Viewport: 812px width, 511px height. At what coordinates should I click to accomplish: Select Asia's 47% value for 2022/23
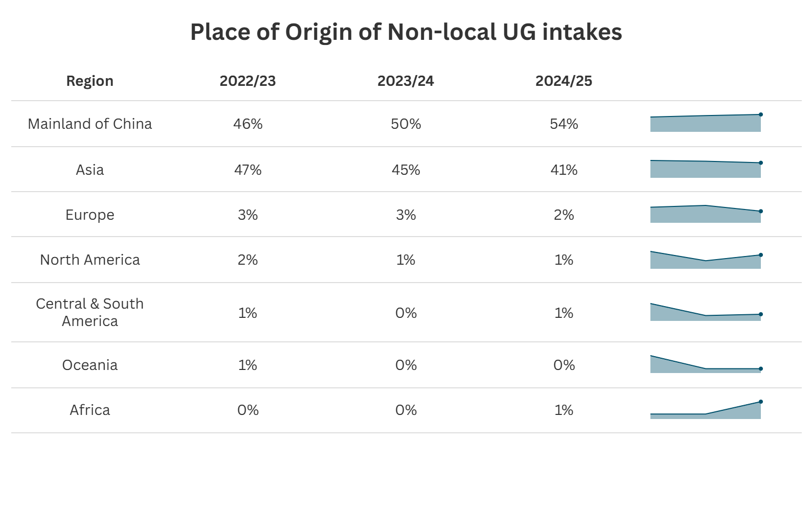[247, 170]
